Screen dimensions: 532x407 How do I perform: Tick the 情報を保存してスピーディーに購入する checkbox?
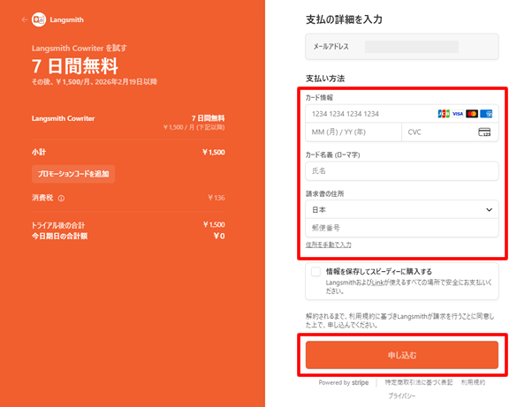click(315, 272)
